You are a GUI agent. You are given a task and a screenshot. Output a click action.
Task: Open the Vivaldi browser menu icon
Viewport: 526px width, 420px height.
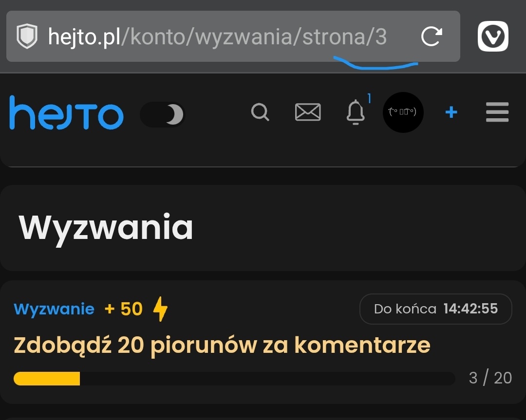coord(493,37)
